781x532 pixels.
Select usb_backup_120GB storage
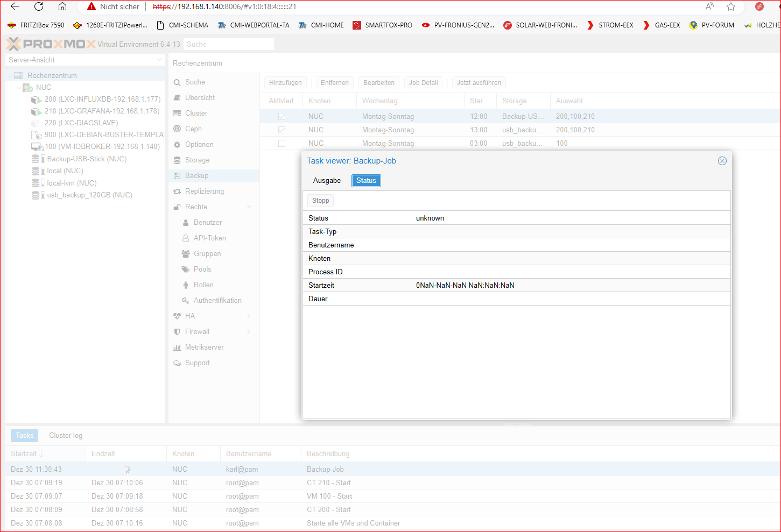[x=82, y=195]
